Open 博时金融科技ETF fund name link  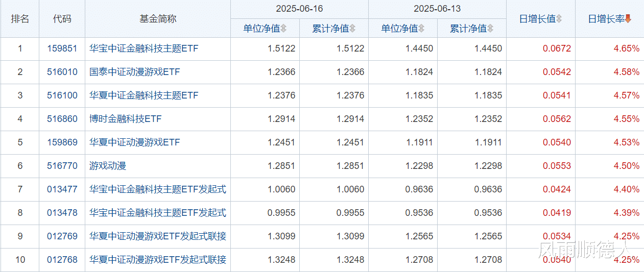pyautogui.click(x=126, y=119)
